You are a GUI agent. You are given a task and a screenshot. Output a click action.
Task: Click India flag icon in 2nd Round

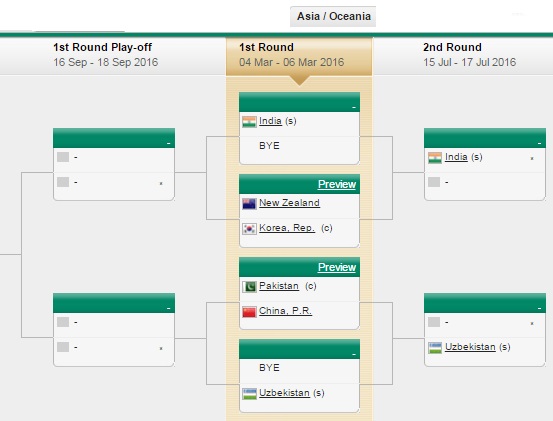tap(435, 158)
